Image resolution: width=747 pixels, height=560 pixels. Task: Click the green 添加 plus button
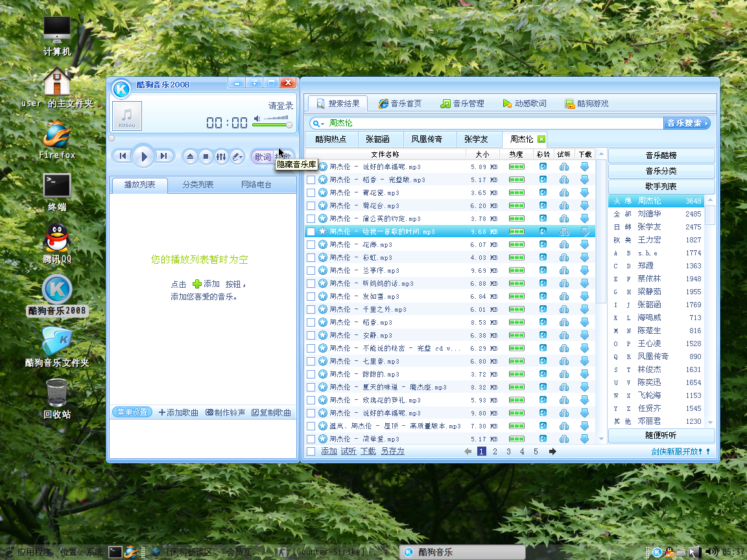196,284
